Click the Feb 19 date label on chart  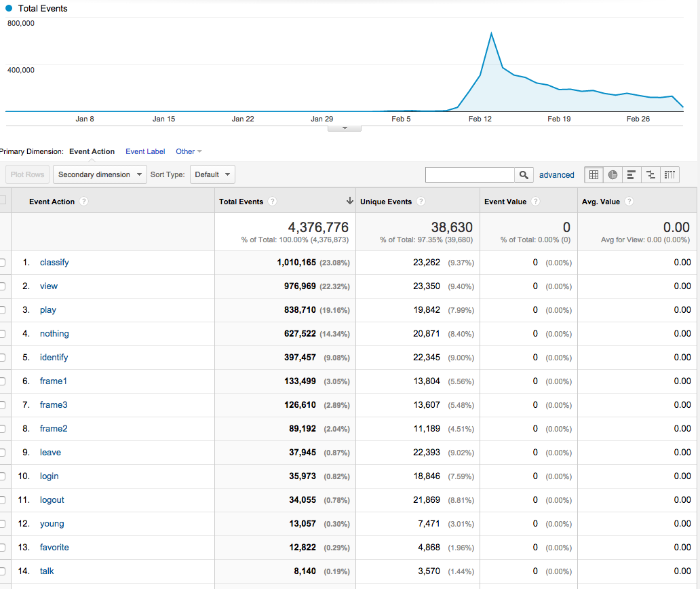[x=559, y=119]
